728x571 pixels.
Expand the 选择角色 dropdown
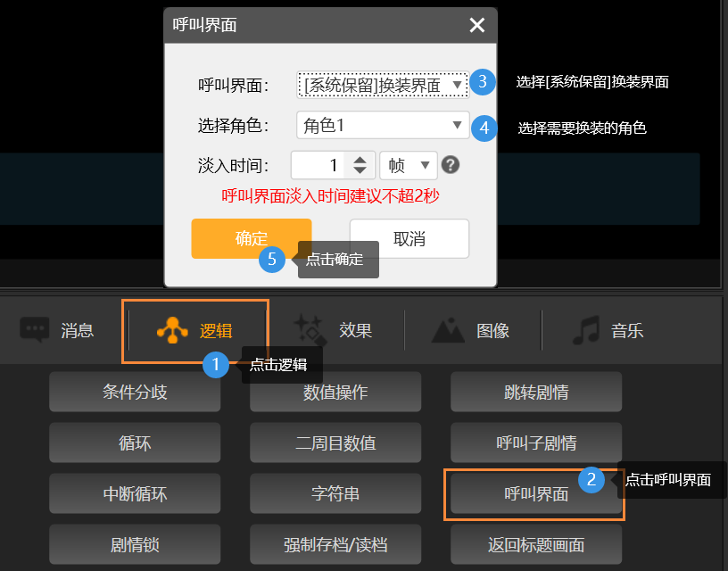(x=382, y=126)
